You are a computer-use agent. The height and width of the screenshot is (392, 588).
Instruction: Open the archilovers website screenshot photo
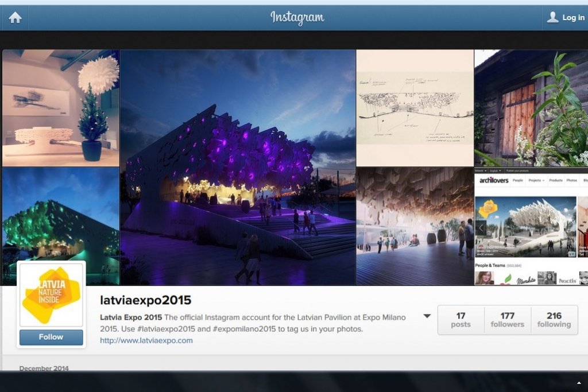531,226
